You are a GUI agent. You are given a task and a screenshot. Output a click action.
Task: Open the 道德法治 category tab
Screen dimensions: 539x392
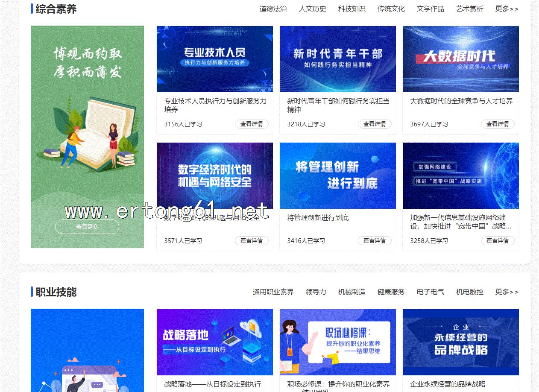coord(273,9)
